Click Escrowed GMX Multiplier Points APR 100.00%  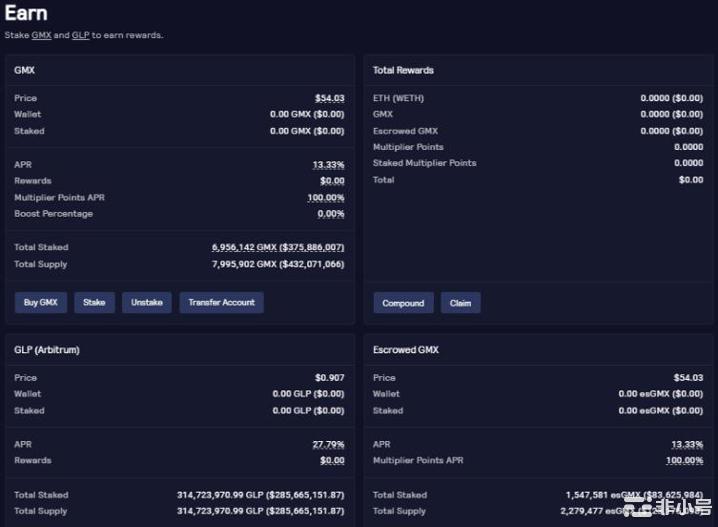tap(684, 461)
